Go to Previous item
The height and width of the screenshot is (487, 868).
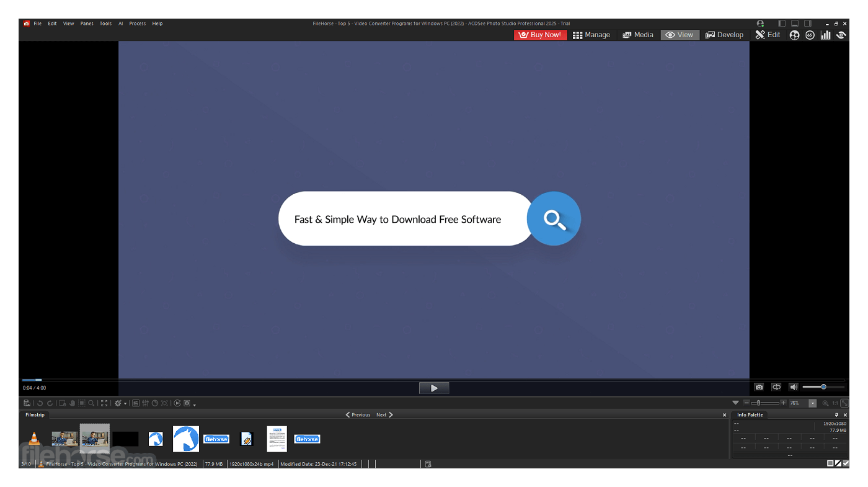(x=358, y=415)
